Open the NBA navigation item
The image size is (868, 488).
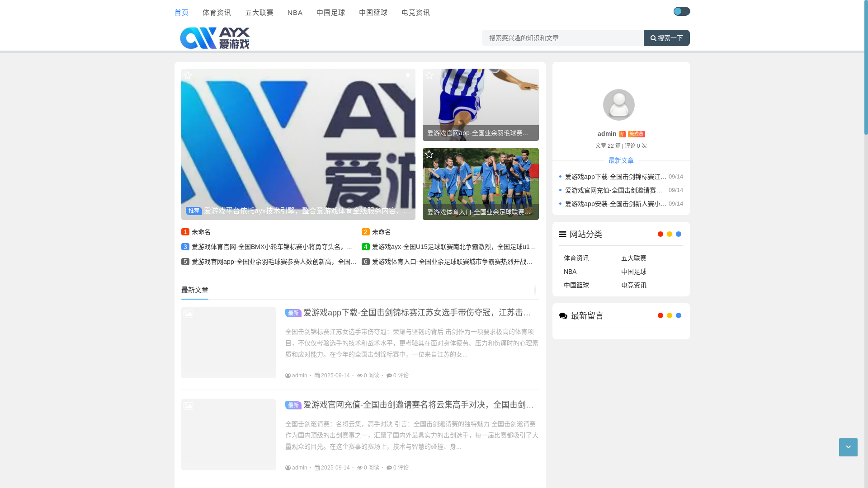(x=295, y=13)
